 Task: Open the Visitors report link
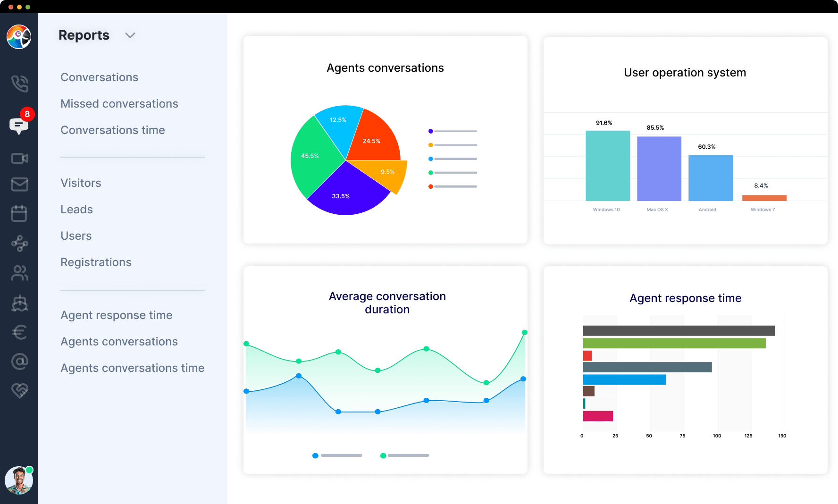point(81,183)
